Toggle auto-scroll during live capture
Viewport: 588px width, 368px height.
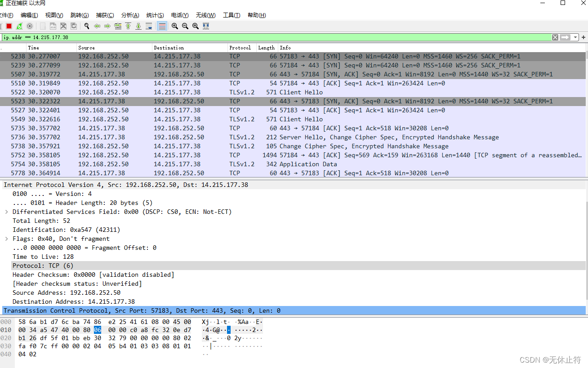[x=149, y=26]
